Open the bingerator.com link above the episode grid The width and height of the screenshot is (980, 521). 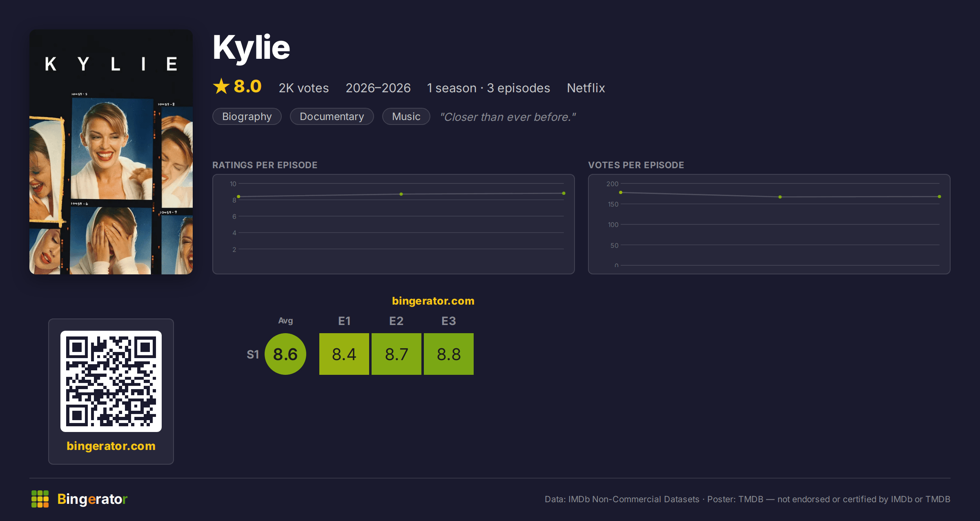pyautogui.click(x=433, y=301)
